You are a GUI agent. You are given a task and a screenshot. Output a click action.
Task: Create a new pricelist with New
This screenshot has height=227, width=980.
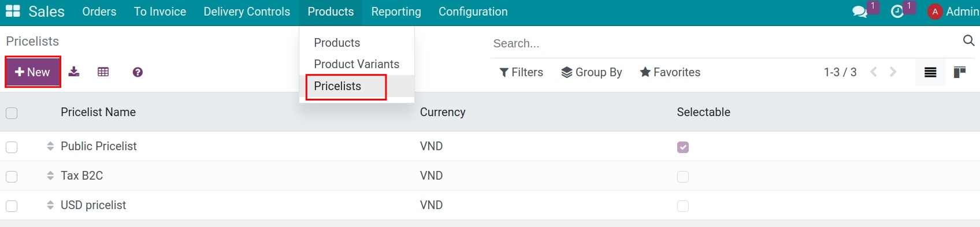[x=33, y=72]
